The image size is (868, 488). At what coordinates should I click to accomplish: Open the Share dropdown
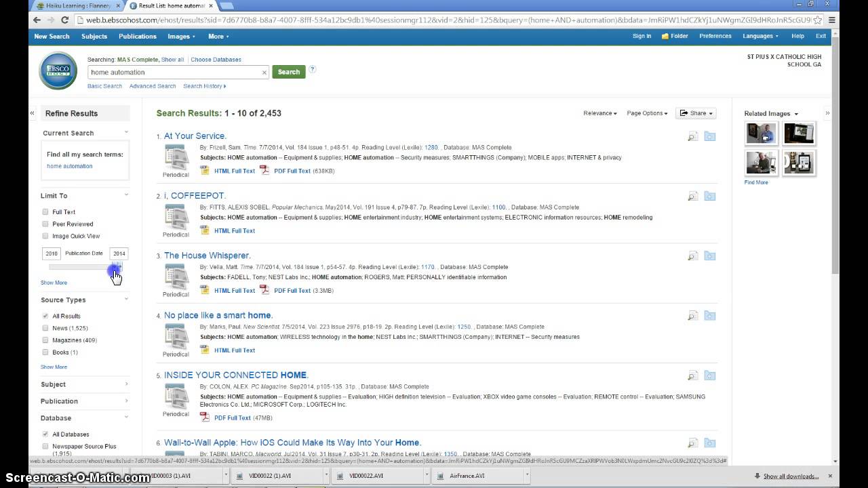tap(696, 113)
